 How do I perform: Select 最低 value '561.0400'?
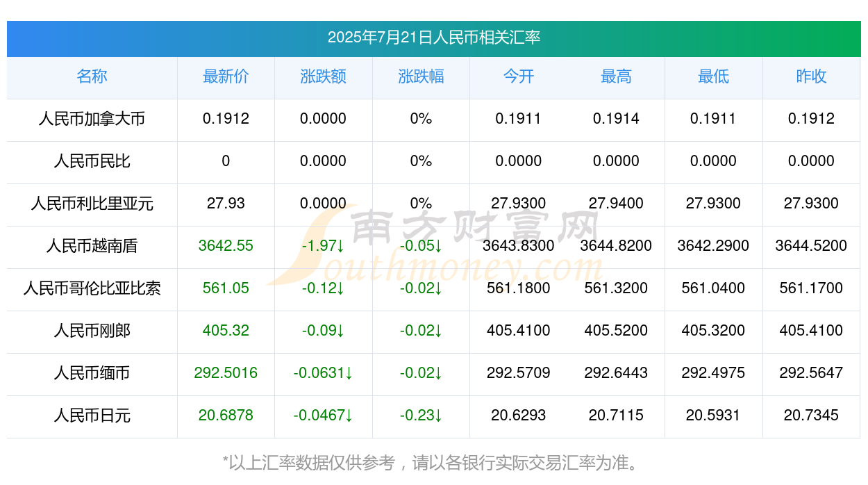[x=713, y=288]
